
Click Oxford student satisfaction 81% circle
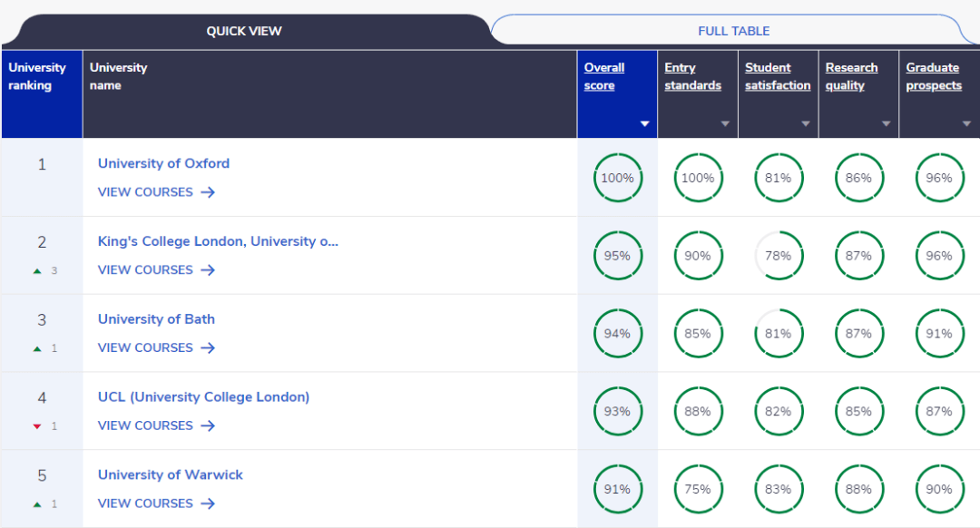(x=779, y=178)
